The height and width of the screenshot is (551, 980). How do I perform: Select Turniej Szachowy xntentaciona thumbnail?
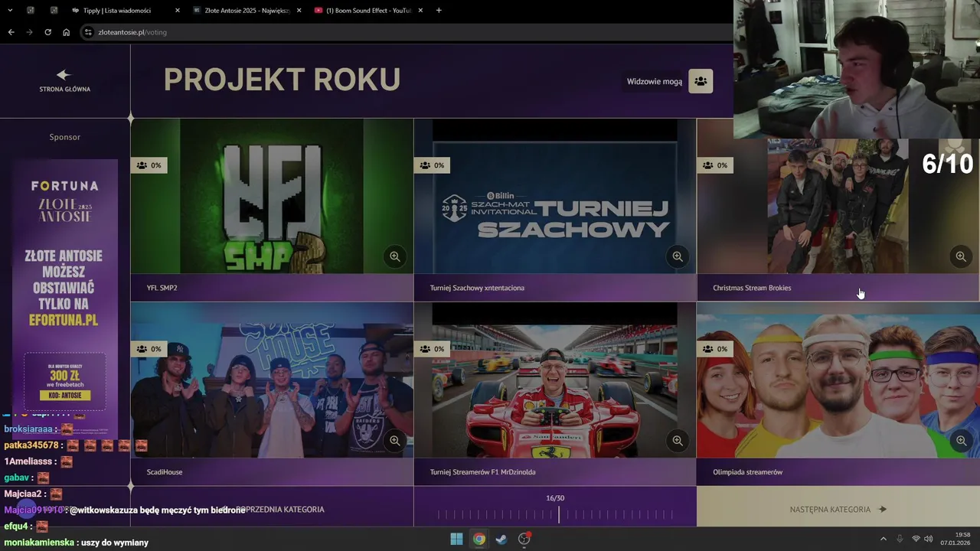555,196
